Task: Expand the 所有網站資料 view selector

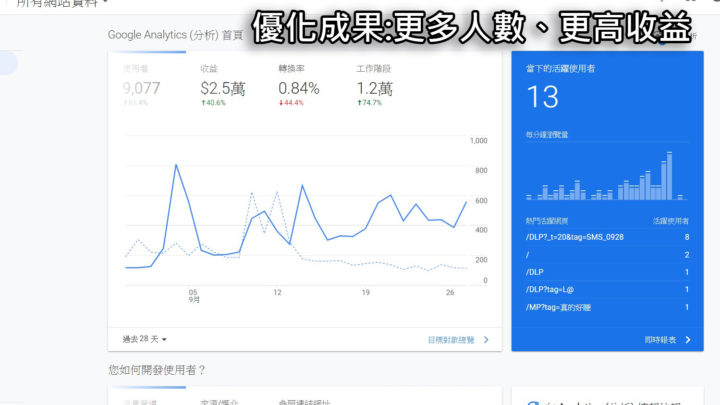Action: tap(60, 4)
